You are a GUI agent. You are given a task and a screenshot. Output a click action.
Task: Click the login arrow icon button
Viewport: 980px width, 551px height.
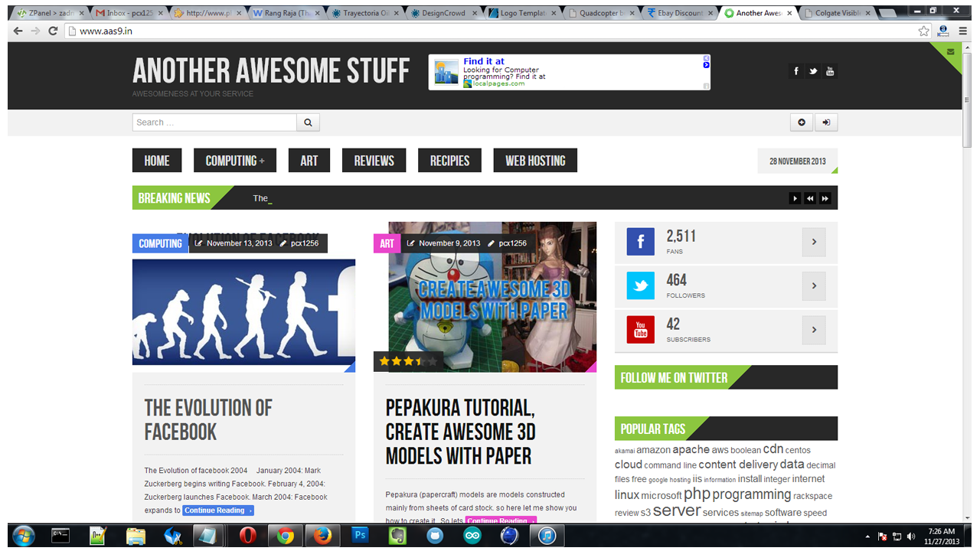(826, 122)
